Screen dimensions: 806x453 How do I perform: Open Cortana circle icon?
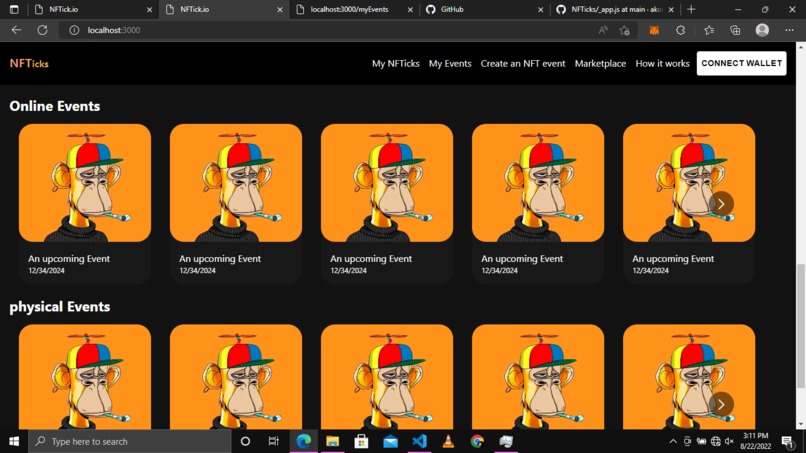tap(245, 441)
